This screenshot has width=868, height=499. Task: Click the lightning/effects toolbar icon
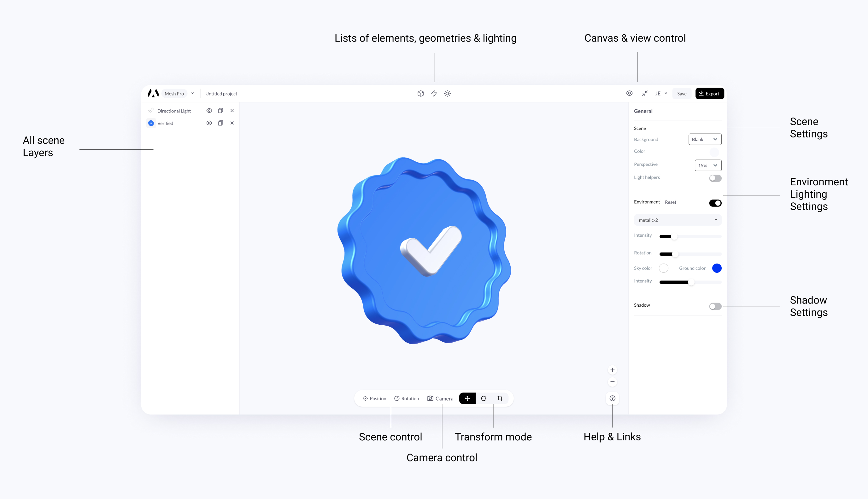pos(434,94)
